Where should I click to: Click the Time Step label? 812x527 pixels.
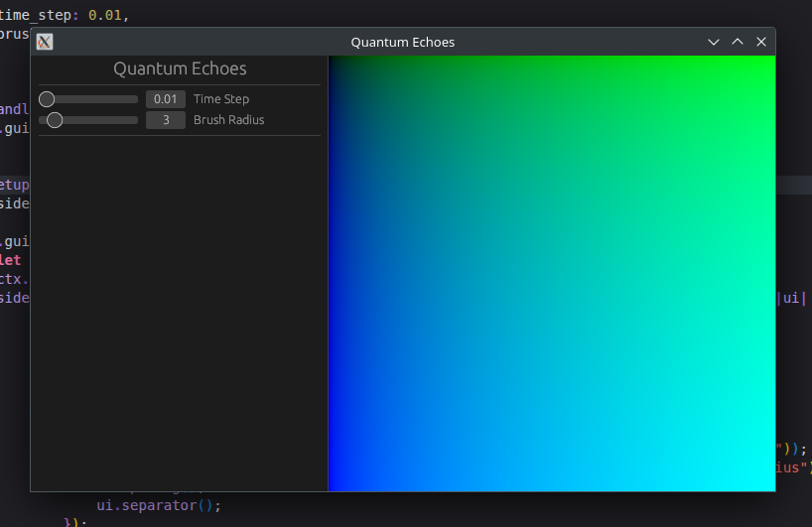pyautogui.click(x=221, y=99)
